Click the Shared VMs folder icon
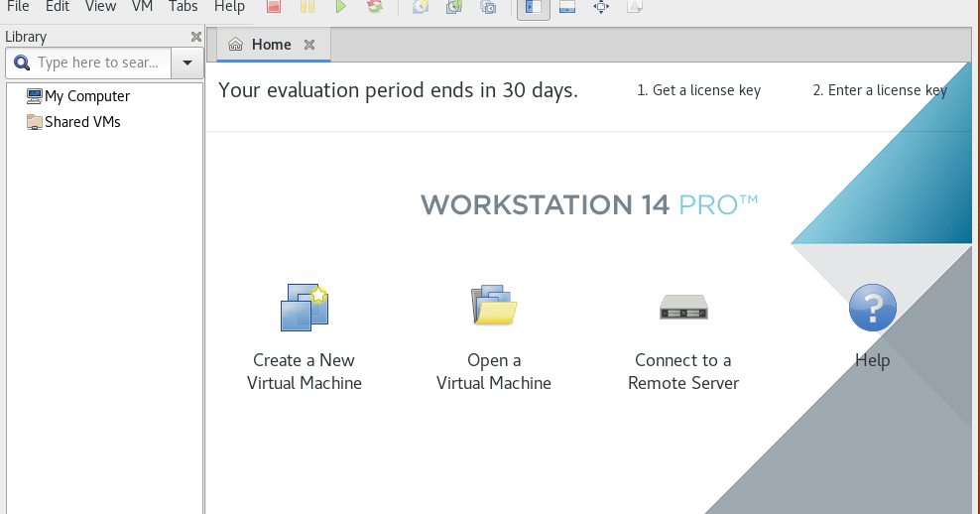The image size is (980, 514). pos(34,122)
